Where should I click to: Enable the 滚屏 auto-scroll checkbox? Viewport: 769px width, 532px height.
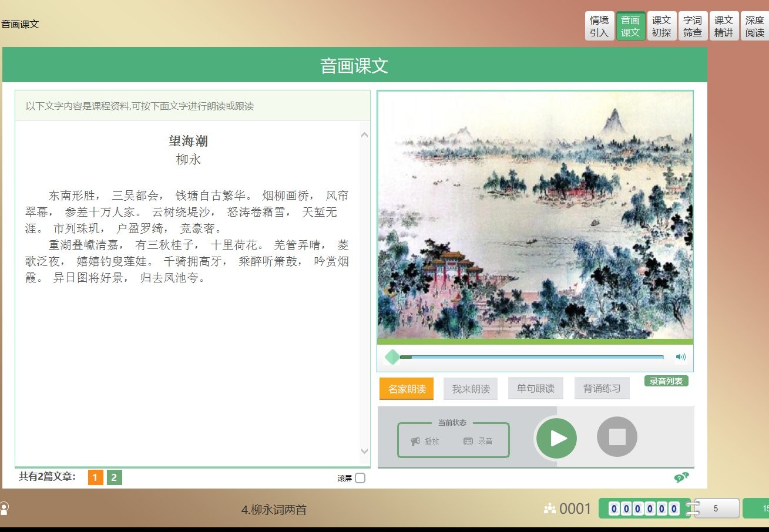360,478
